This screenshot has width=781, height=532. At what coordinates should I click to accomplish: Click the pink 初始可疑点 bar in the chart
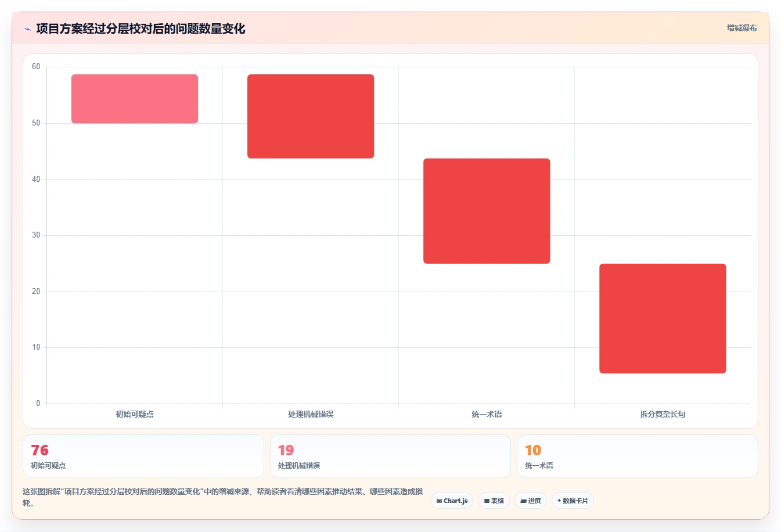coord(135,99)
